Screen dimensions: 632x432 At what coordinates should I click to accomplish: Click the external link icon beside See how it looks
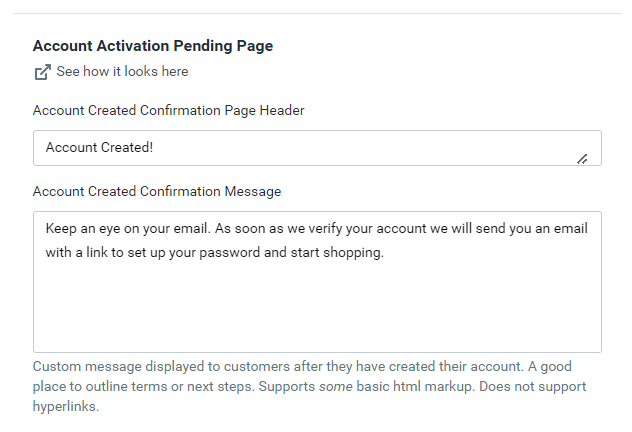point(42,72)
